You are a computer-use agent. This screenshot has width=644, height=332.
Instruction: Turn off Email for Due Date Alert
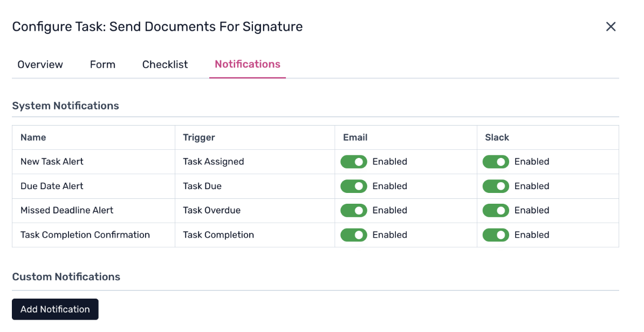point(354,186)
